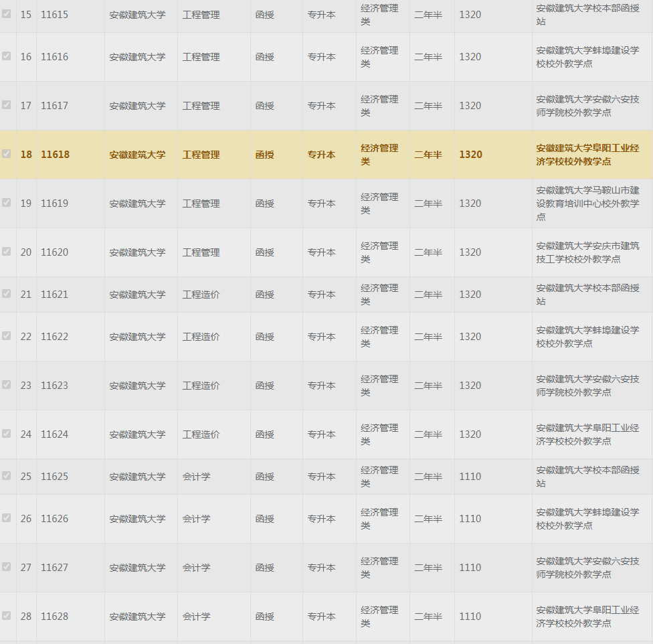653x644 pixels.
Task: Click 会计学 major in row 25
Action: (196, 477)
